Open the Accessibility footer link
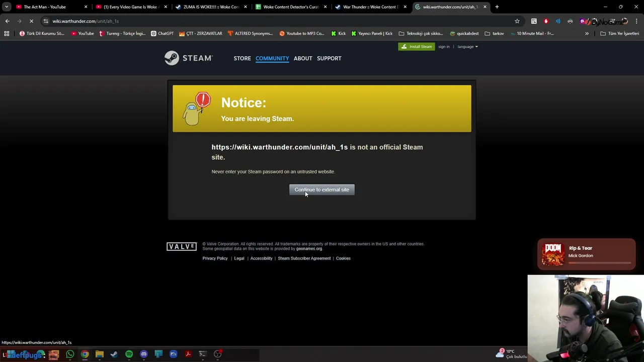This screenshot has width=644, height=362. tap(261, 258)
